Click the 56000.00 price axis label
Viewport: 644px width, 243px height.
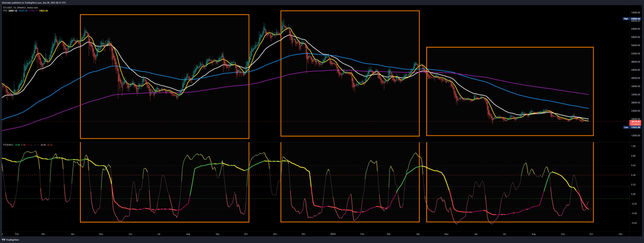pyautogui.click(x=635, y=45)
